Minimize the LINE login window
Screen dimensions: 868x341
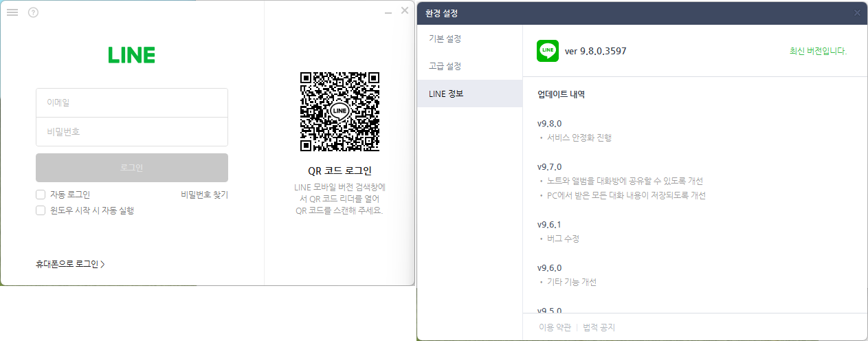coord(388,12)
